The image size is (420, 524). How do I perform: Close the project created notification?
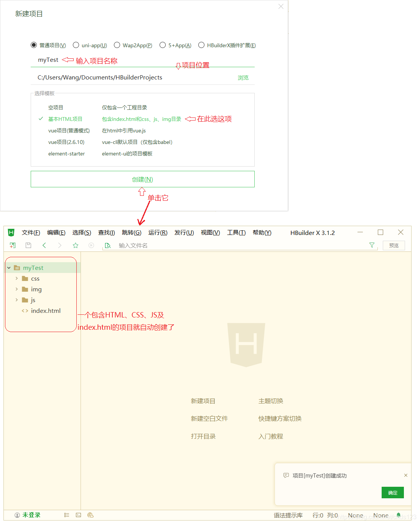click(x=406, y=475)
